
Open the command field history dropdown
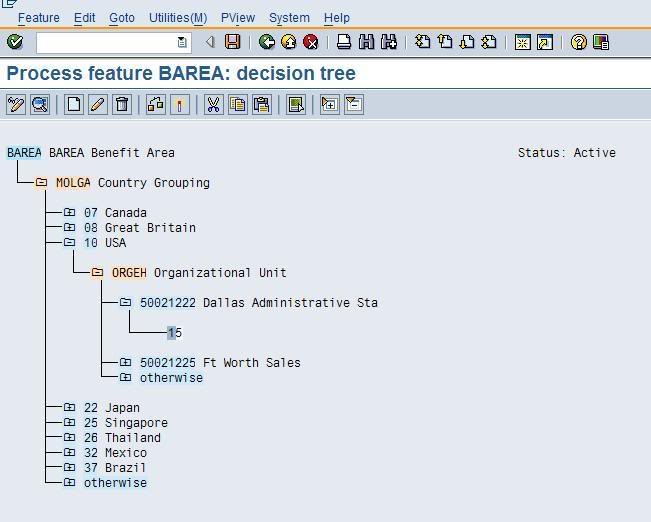coord(182,42)
